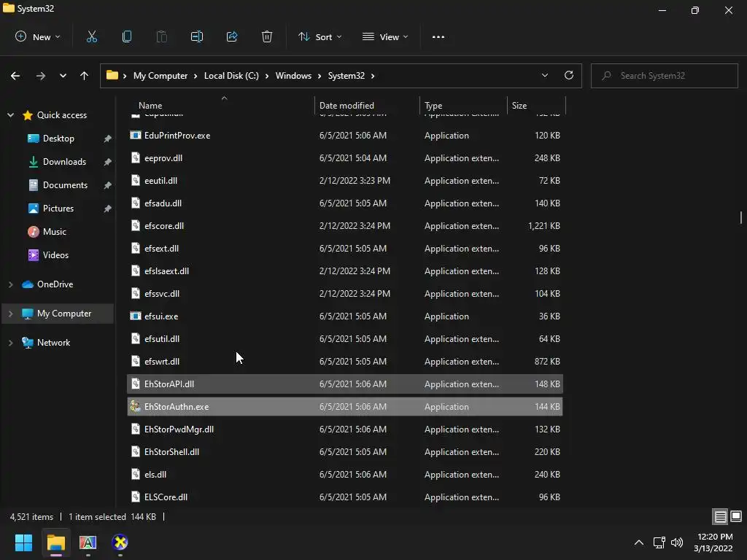The image size is (747, 560).
Task: Click the network tray icon
Action: tap(659, 542)
